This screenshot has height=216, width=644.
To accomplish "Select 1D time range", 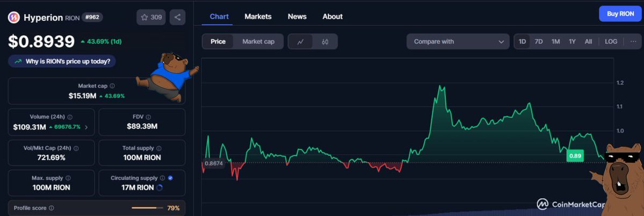I will (523, 41).
